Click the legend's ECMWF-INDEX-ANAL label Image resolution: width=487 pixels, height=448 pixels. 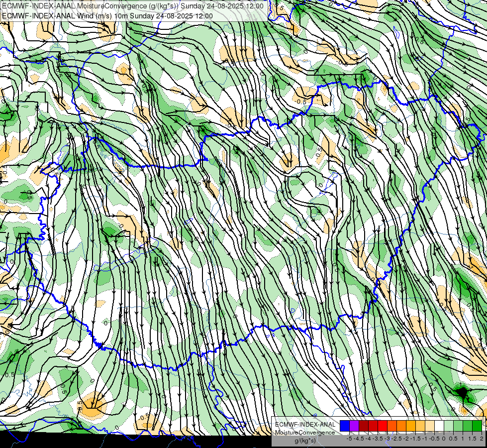pos(305,425)
